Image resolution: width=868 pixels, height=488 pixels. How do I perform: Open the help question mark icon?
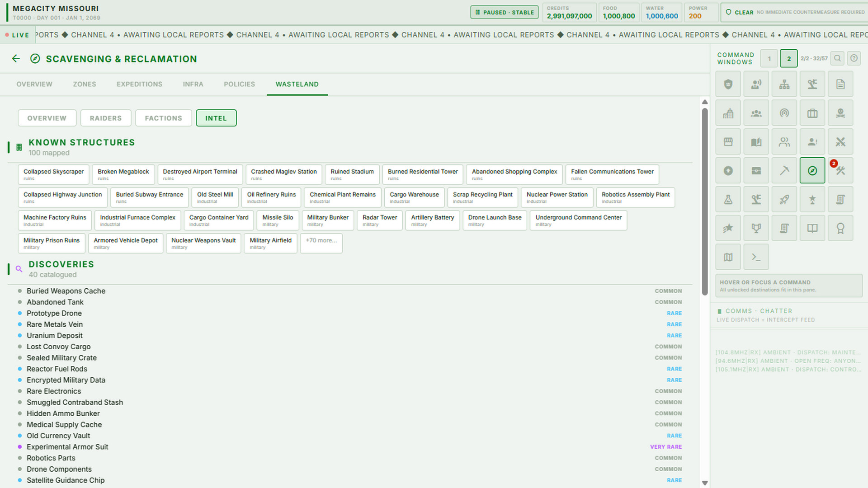point(854,58)
